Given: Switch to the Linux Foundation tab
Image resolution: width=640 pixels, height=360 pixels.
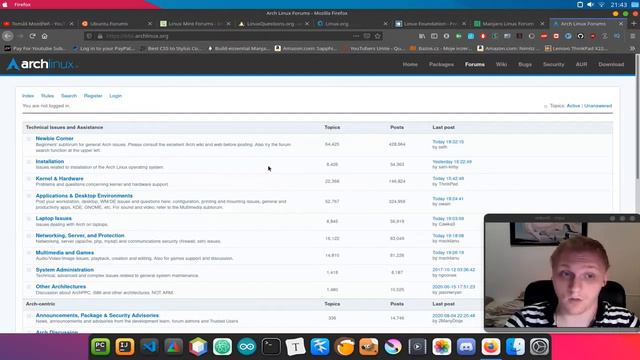Looking at the screenshot, I should (x=431, y=24).
